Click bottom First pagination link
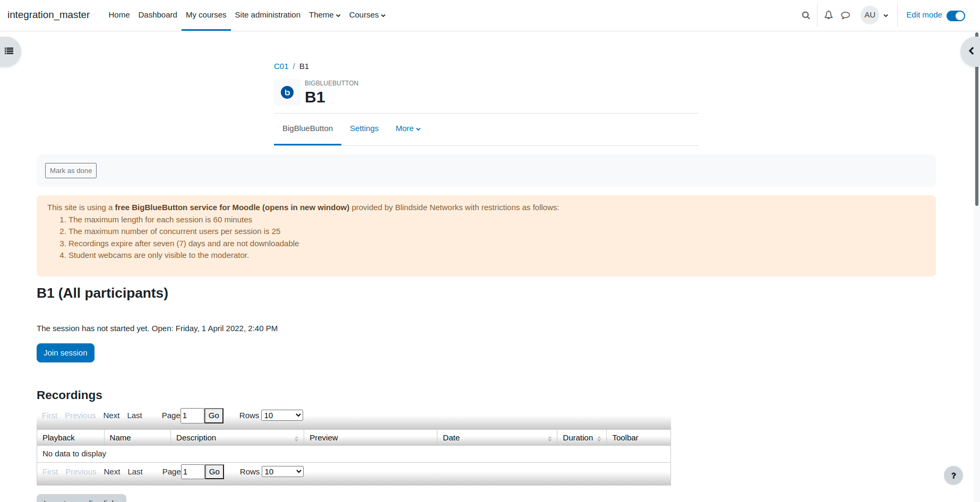The image size is (980, 502). click(50, 472)
